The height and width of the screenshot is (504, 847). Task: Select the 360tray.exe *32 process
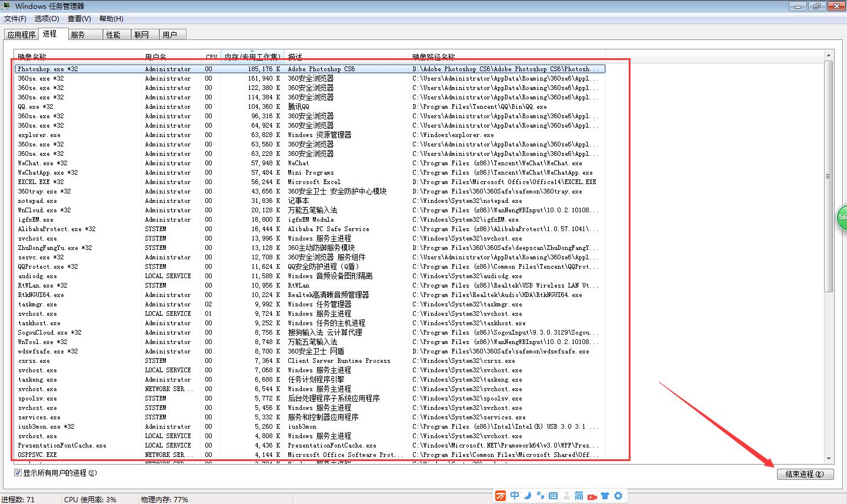click(x=309, y=191)
